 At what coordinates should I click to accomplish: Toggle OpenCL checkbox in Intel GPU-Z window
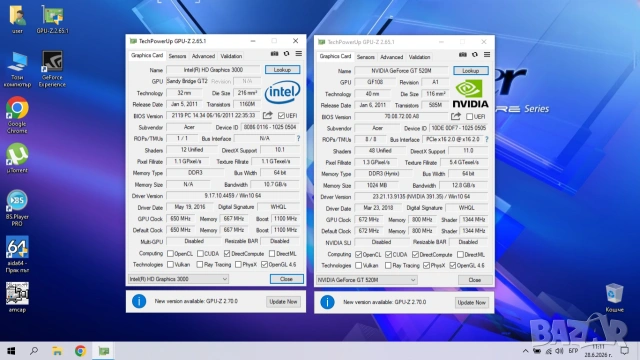[171, 254]
